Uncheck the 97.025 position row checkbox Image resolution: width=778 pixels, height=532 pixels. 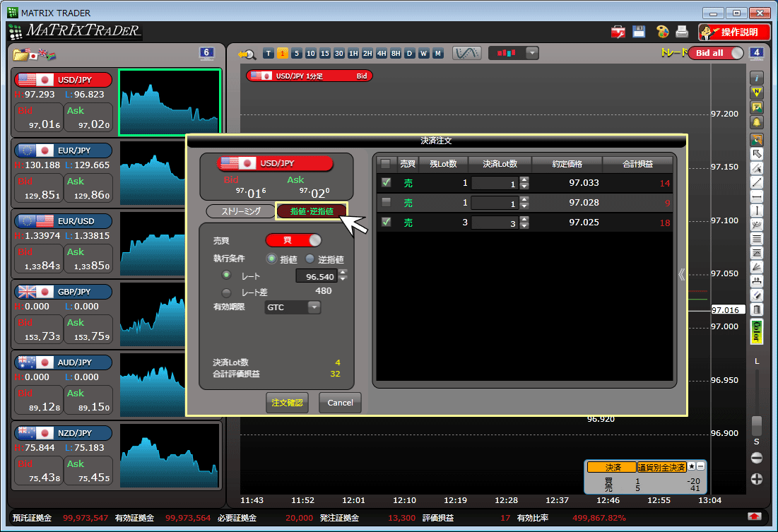pyautogui.click(x=386, y=223)
